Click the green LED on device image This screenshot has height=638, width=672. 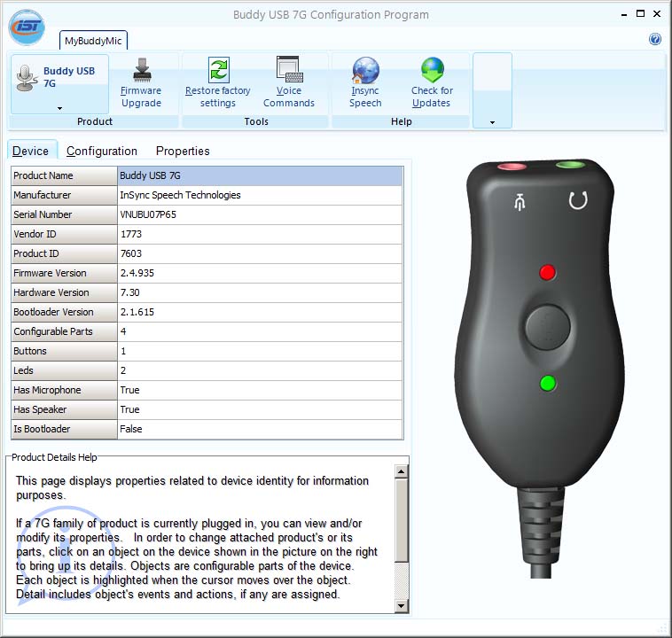point(548,383)
